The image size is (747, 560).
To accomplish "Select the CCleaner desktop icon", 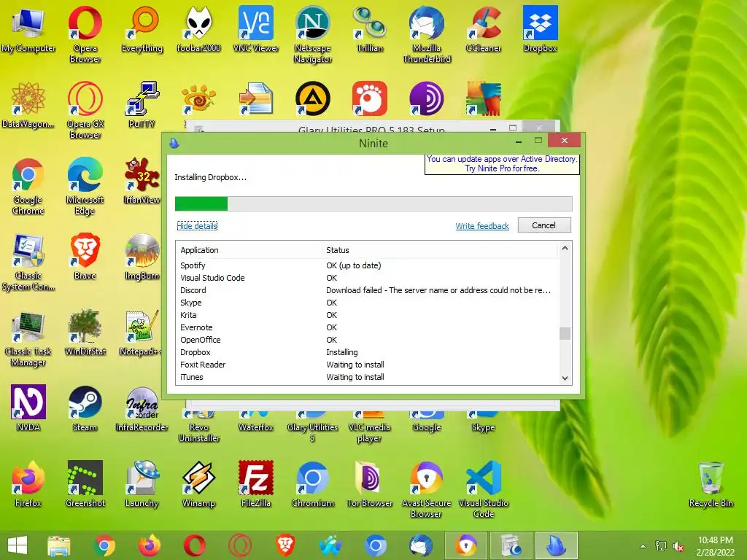I will coord(484,30).
